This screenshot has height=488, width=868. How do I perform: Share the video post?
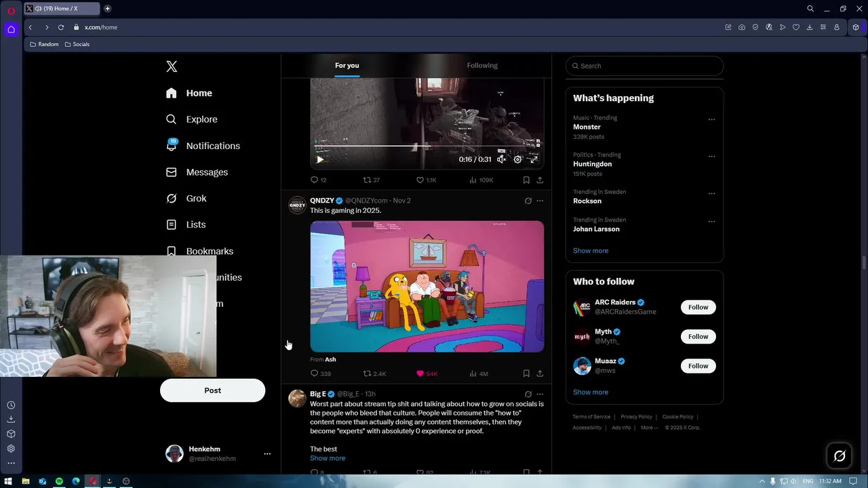(540, 180)
